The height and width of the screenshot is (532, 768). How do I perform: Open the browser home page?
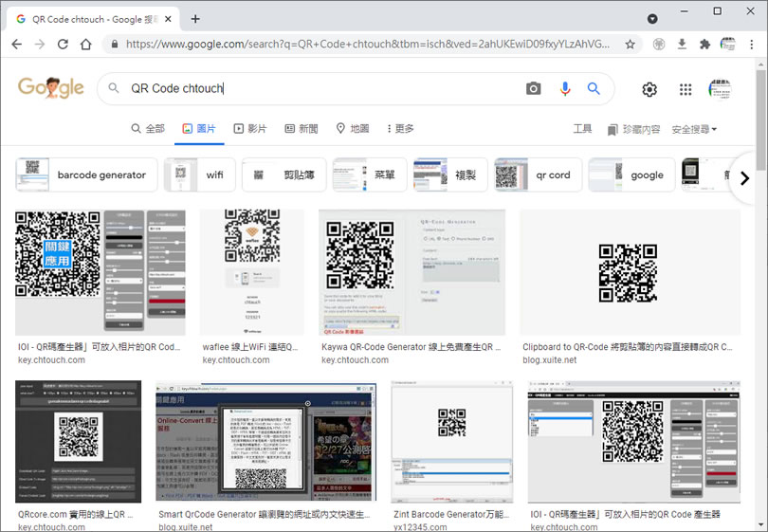pos(86,45)
